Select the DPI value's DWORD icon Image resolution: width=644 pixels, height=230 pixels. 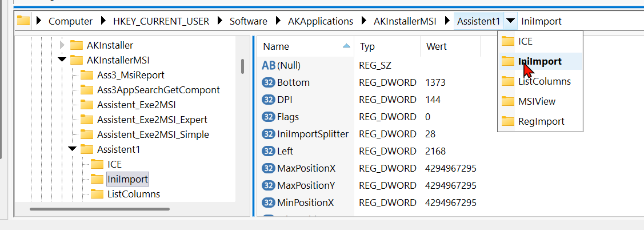[x=269, y=100]
